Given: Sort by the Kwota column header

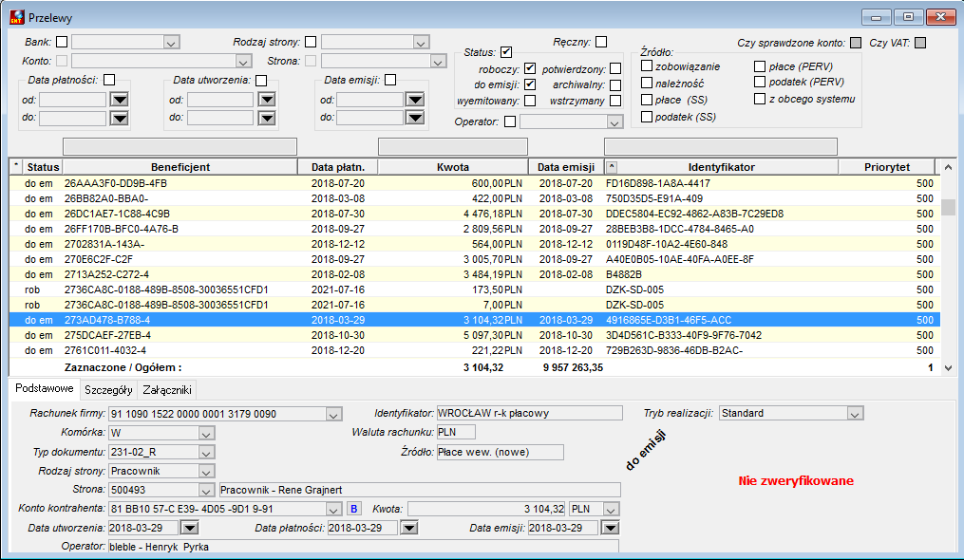Looking at the screenshot, I should pos(453,167).
